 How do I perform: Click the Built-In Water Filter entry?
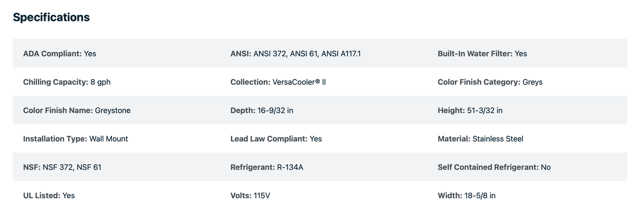pyautogui.click(x=482, y=54)
